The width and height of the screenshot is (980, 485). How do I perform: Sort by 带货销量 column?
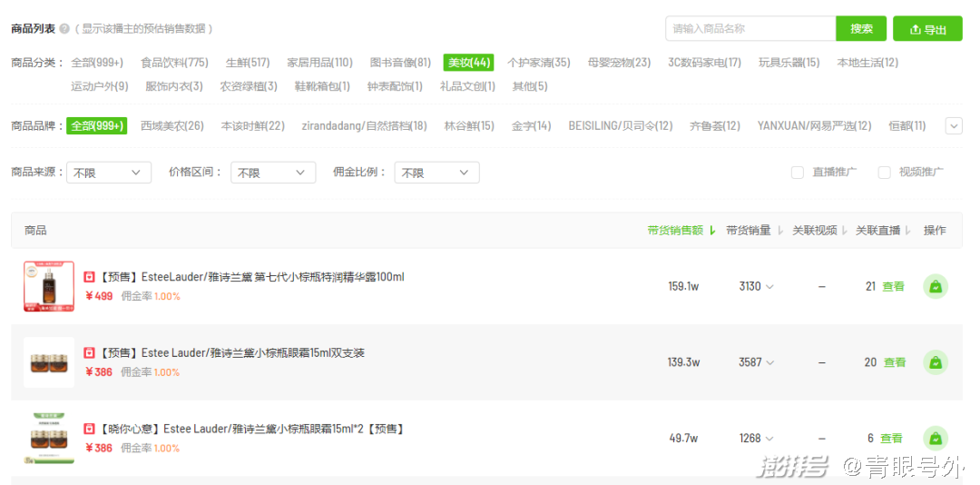pos(754,231)
